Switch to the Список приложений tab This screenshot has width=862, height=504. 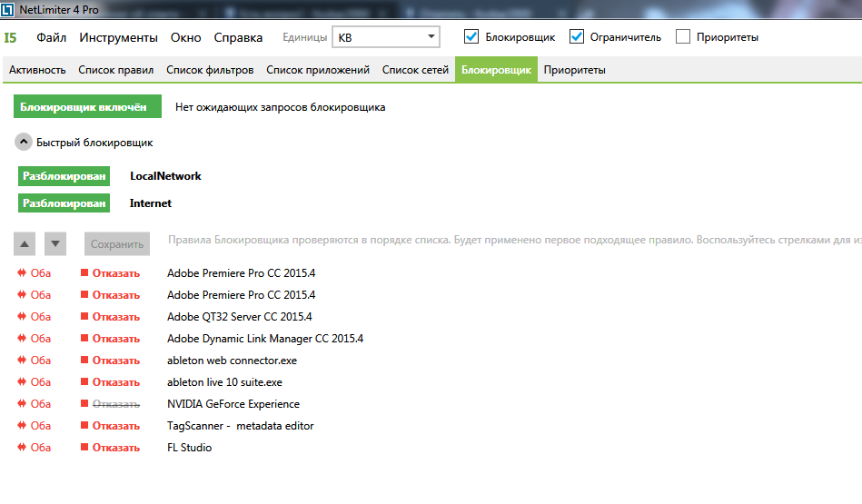(x=318, y=70)
